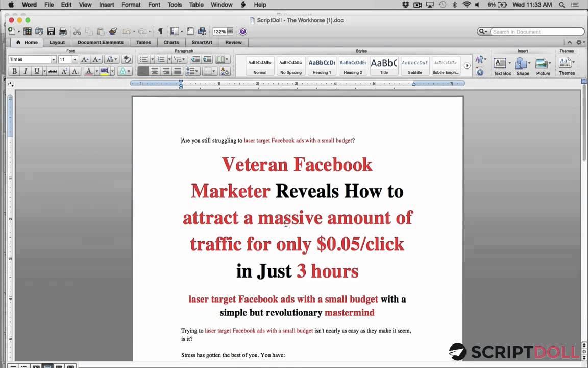Click the Cut scissors icon

click(77, 31)
